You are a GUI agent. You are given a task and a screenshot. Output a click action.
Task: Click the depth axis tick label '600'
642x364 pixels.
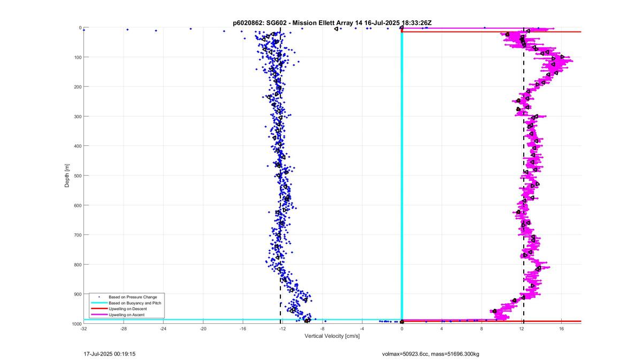tap(77, 205)
